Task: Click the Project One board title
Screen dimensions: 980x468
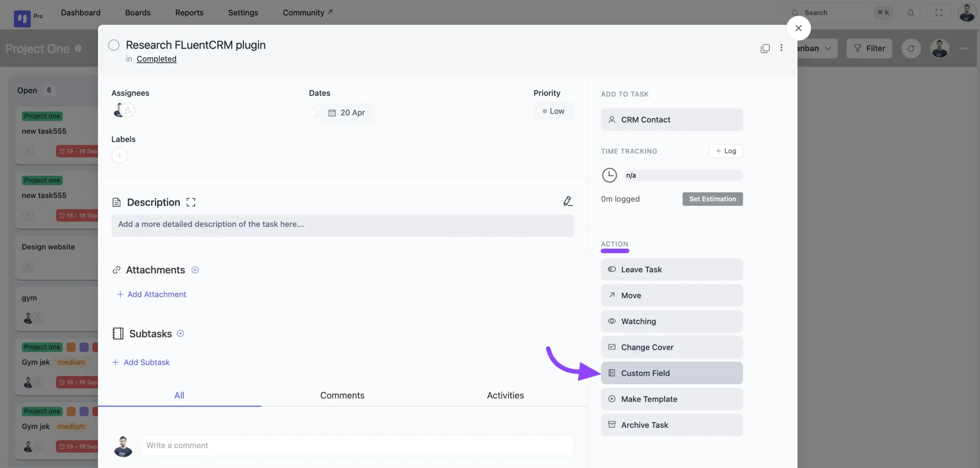Action: point(38,49)
